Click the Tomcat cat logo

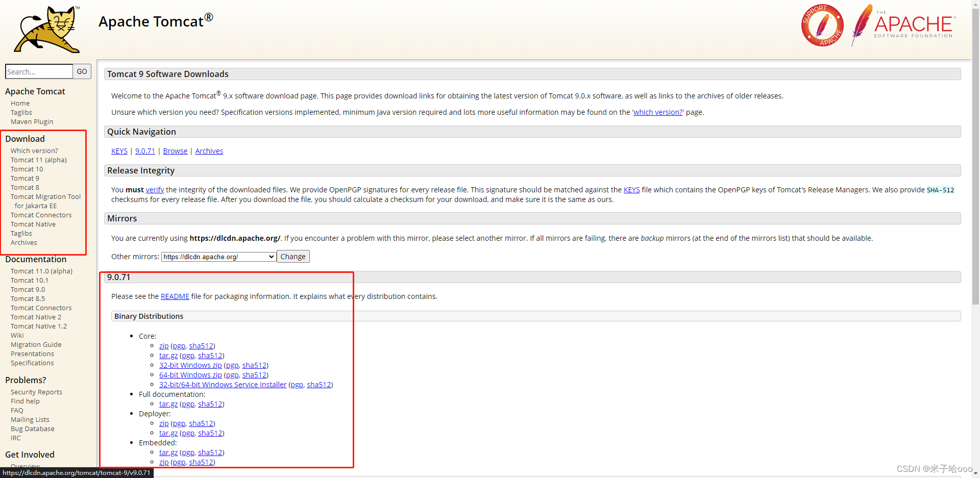pos(47,29)
